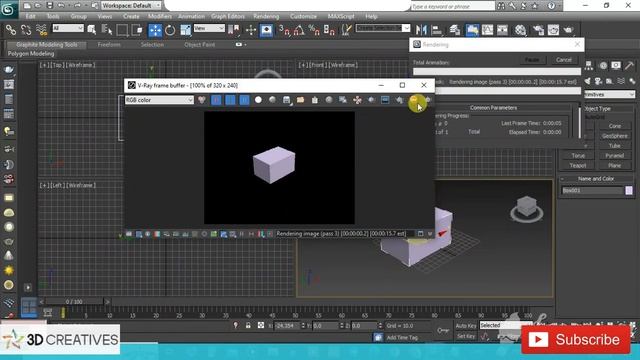Image resolution: width=640 pixels, height=360 pixels.
Task: Click the Teapot primitive button
Action: click(x=578, y=165)
